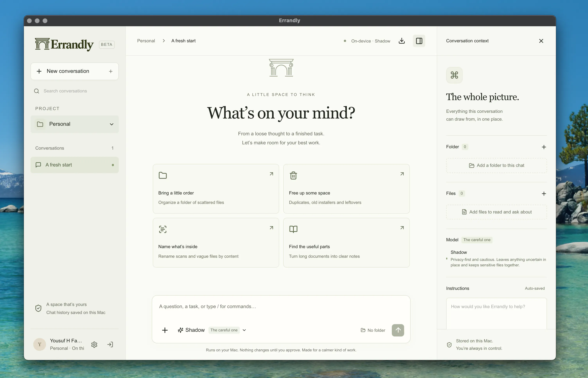This screenshot has height=378, width=588.
Task: Click 'Add a folder to this chat'
Action: point(496,165)
